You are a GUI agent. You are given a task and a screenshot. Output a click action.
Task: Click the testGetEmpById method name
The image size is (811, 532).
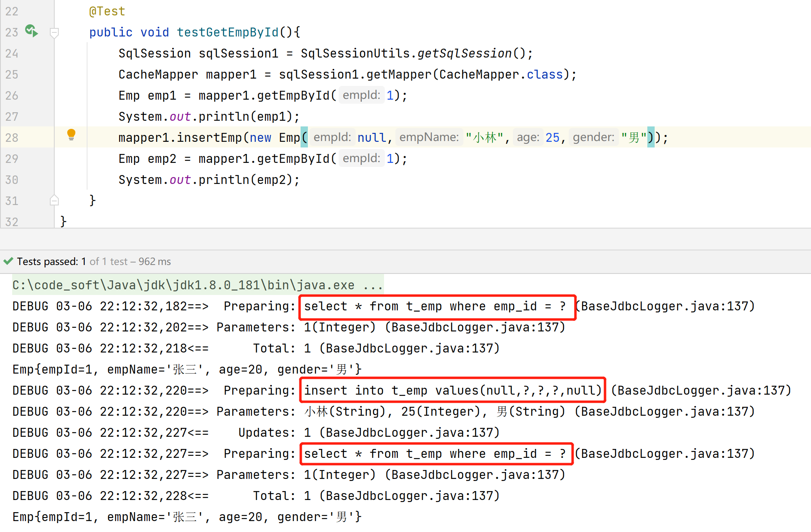pyautogui.click(x=228, y=32)
